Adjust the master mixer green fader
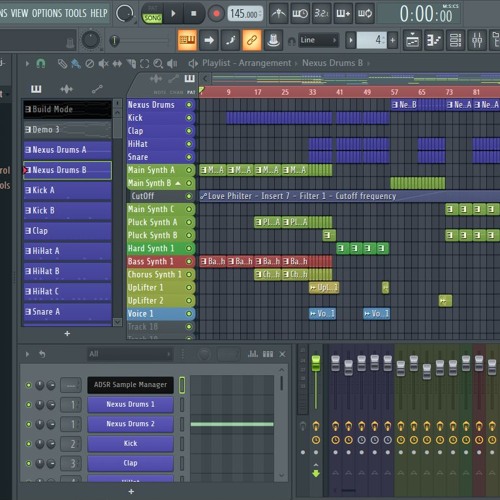500x500 pixels. pos(316,363)
